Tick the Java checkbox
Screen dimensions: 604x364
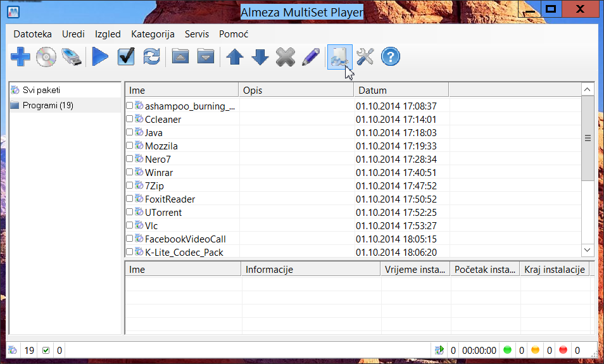pos(129,132)
